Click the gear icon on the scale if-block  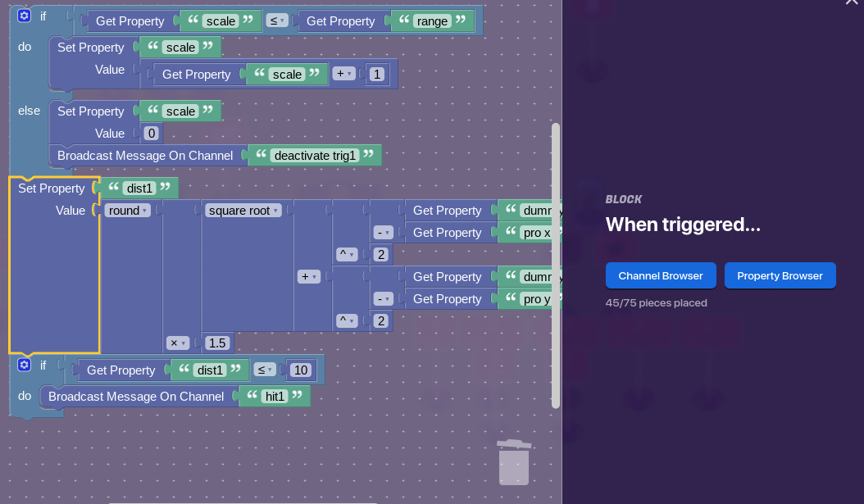pos(24,16)
